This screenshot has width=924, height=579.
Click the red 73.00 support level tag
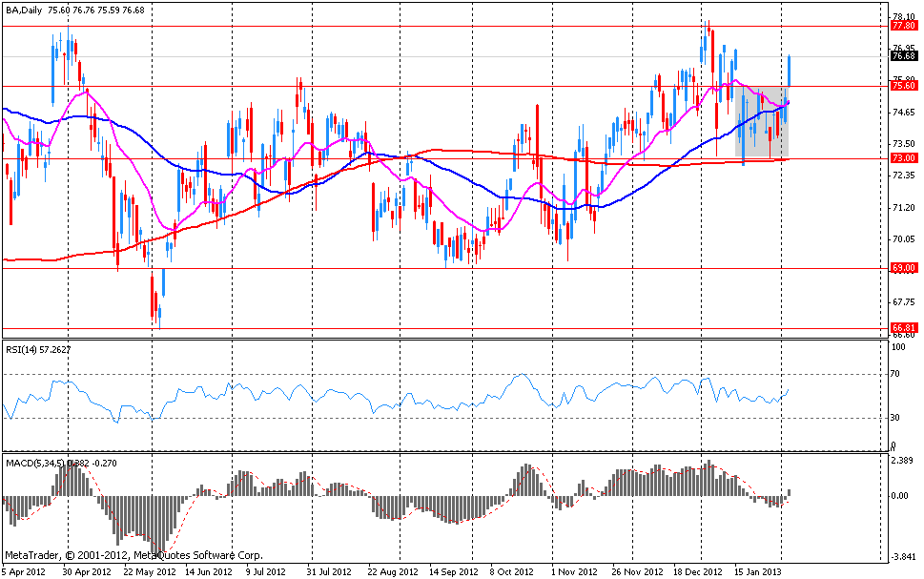click(902, 158)
